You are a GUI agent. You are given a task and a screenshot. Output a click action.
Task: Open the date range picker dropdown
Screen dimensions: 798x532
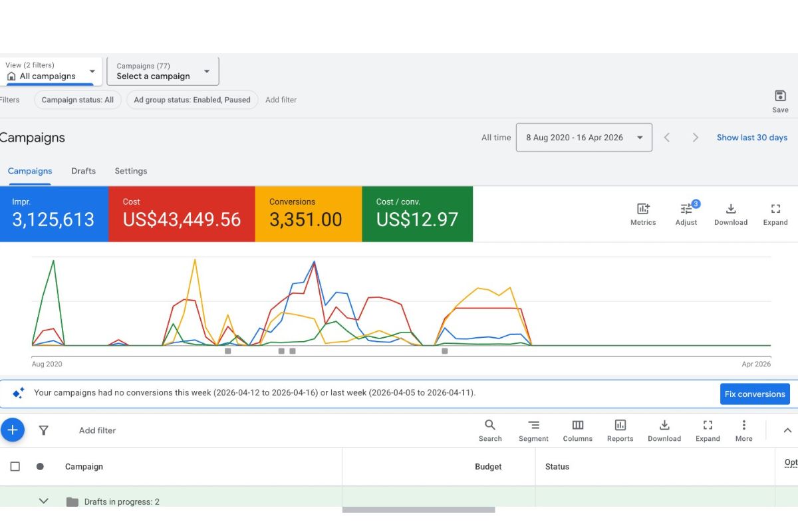click(x=584, y=138)
